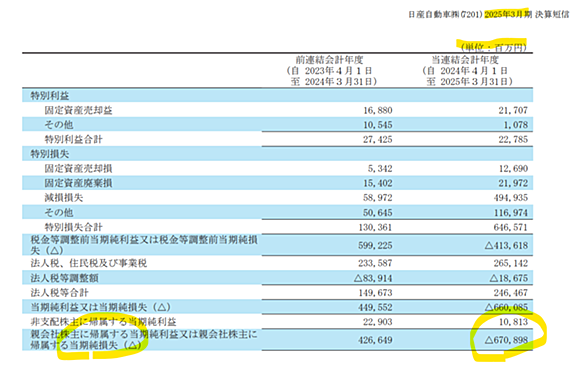Screen dimensions: 586x377
Task: Select the value 1,078
Action: pos(516,125)
